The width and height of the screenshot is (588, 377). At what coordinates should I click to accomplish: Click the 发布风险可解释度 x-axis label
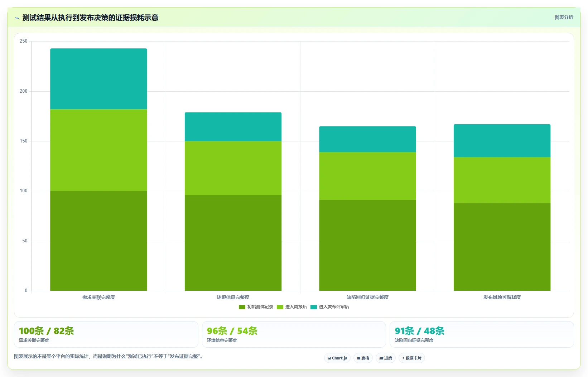click(x=502, y=297)
